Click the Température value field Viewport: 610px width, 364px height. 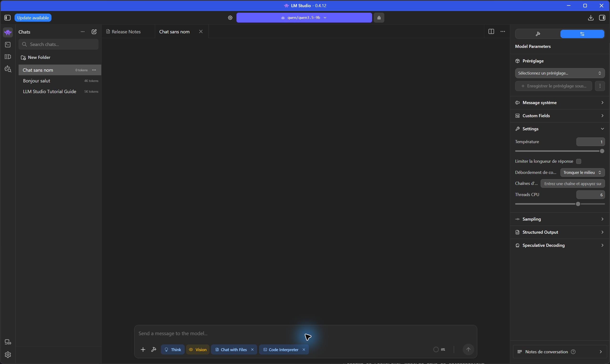coord(590,142)
